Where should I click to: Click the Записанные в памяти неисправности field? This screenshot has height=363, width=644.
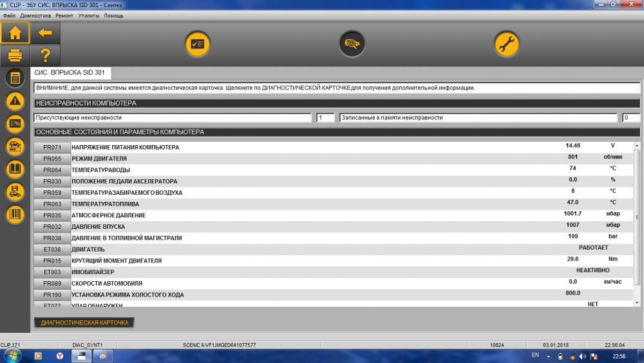(x=478, y=117)
